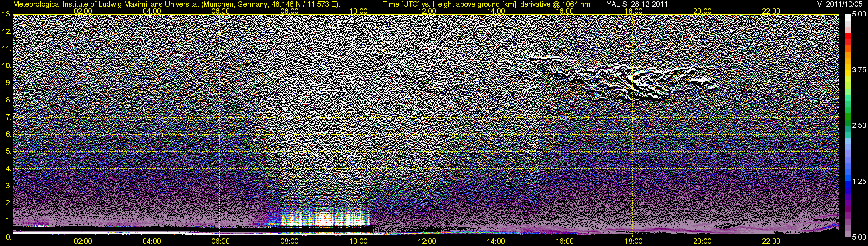This screenshot has width=868, height=246.
Task: Click height axis label "4."
Action: pos(8,168)
